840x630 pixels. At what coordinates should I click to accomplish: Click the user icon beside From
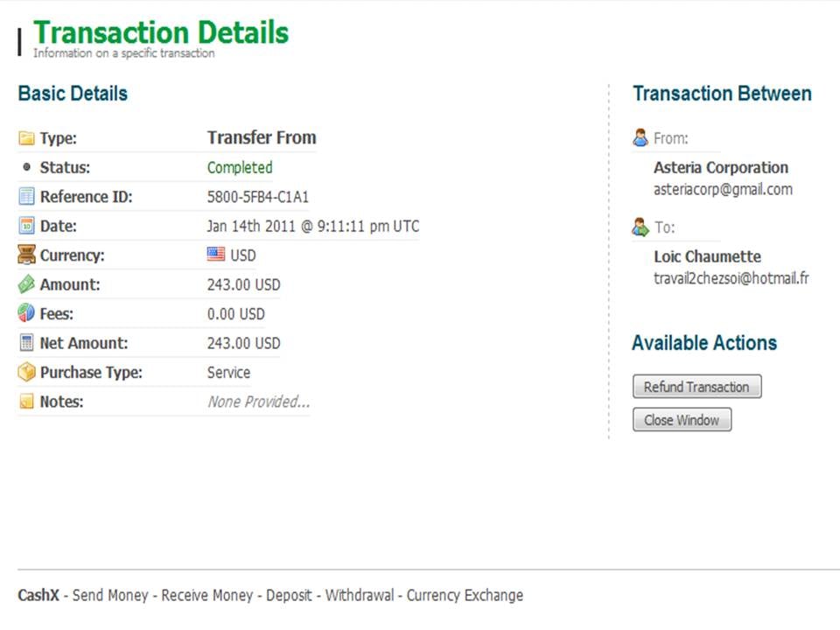640,137
